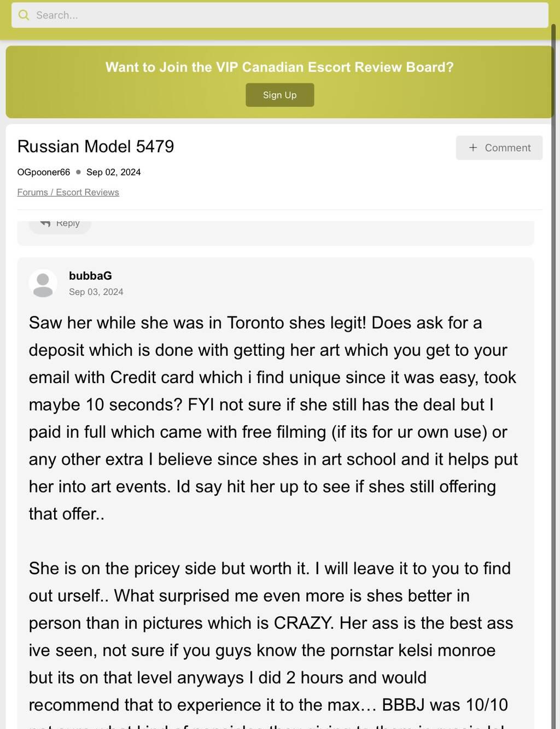Image resolution: width=560 pixels, height=729 pixels.
Task: Click the search magnifier icon
Action: 24,15
